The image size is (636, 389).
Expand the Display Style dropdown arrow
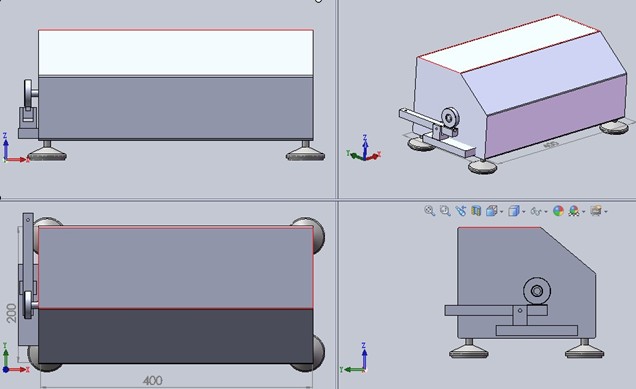point(524,212)
